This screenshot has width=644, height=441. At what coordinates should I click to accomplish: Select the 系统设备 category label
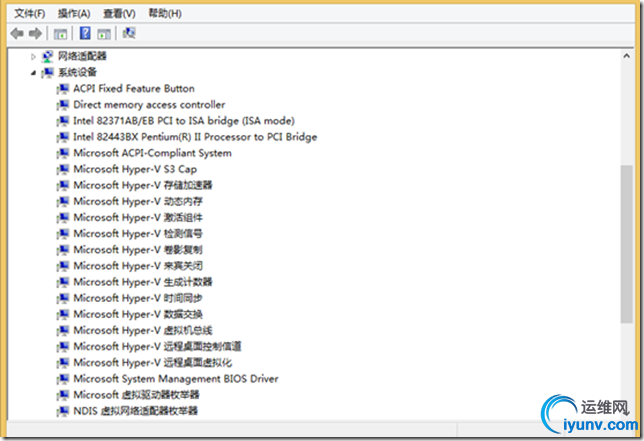point(77,72)
